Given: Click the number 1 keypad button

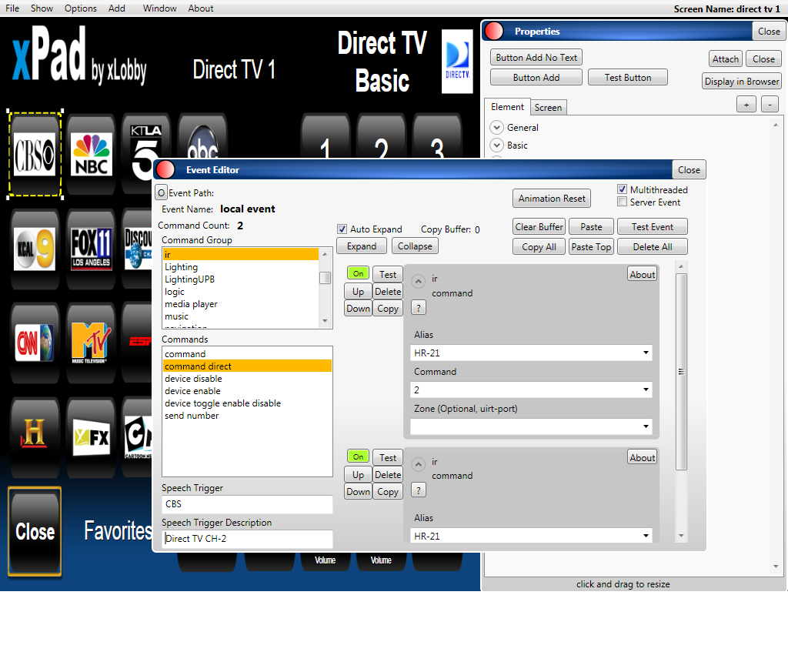Looking at the screenshot, I should pyautogui.click(x=326, y=137).
